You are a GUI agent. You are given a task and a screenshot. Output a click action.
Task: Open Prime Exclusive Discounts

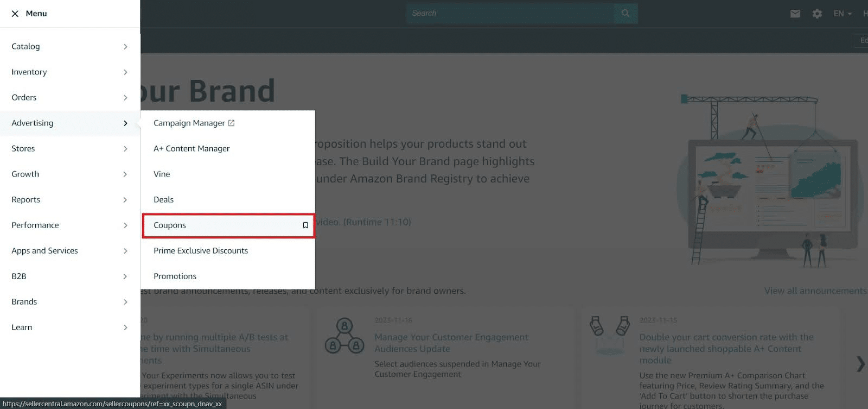tap(201, 251)
